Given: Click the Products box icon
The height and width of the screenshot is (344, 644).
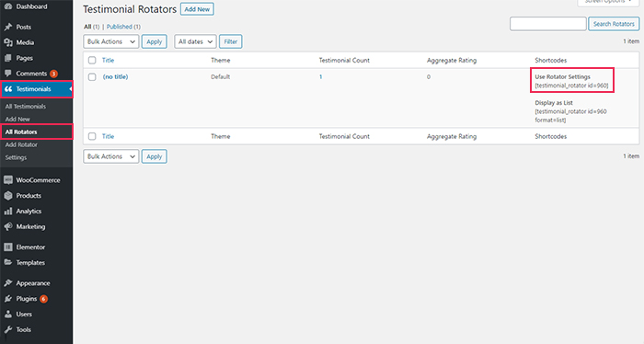Looking at the screenshot, I should pyautogui.click(x=7, y=195).
